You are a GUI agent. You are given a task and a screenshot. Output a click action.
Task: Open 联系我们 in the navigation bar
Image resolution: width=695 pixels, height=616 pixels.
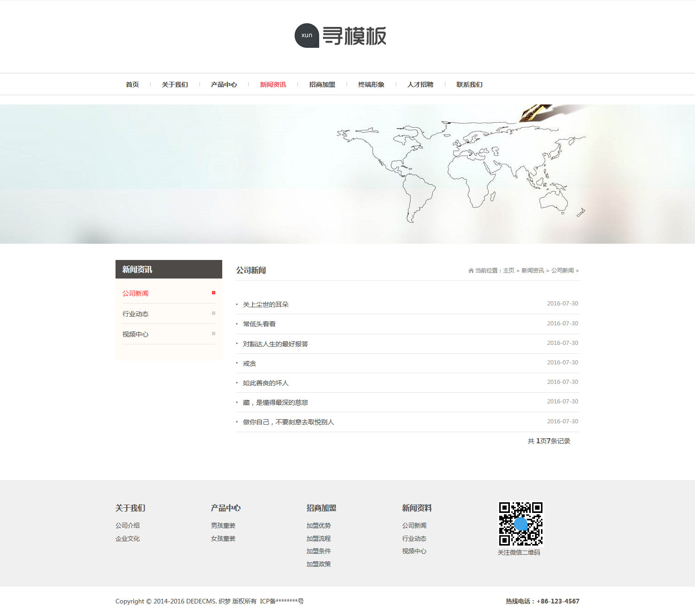470,84
